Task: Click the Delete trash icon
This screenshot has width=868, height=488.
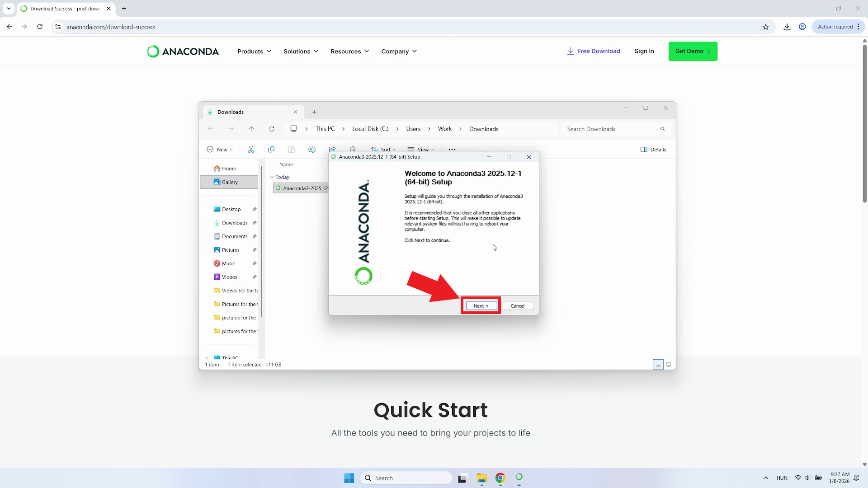Action: tap(353, 150)
